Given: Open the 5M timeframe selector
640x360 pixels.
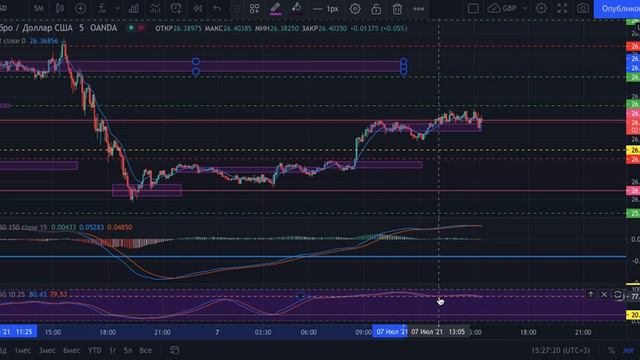Looking at the screenshot, I should 38,8.
